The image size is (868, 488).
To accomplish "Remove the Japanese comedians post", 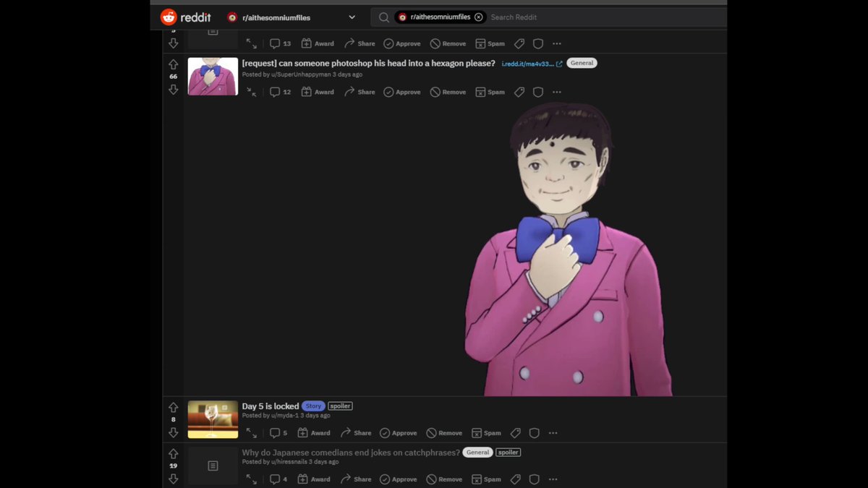I will click(444, 479).
